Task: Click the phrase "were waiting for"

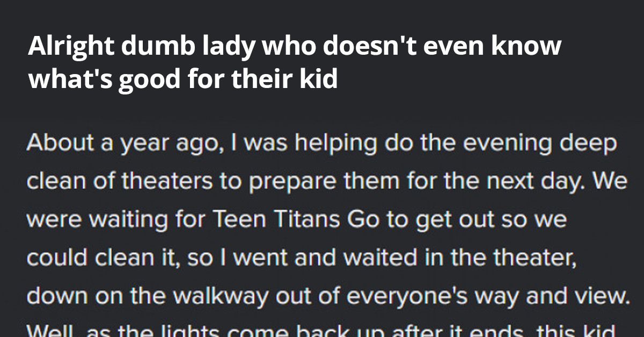Action: pos(114,221)
